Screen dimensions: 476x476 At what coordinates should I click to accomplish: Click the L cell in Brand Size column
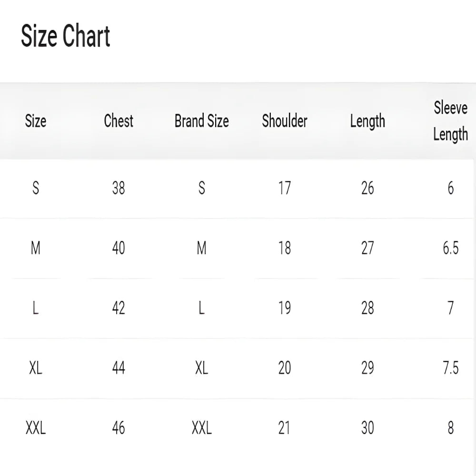[x=201, y=308]
